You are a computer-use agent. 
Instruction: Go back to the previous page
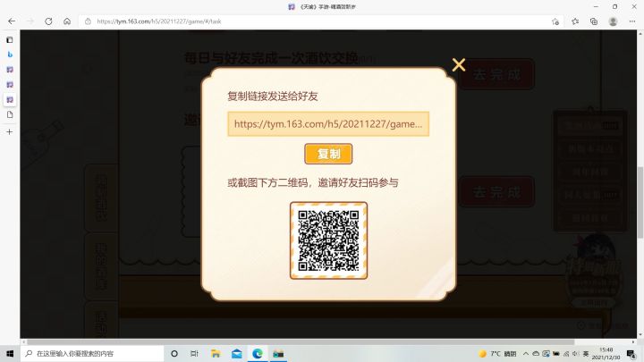click(x=12, y=21)
